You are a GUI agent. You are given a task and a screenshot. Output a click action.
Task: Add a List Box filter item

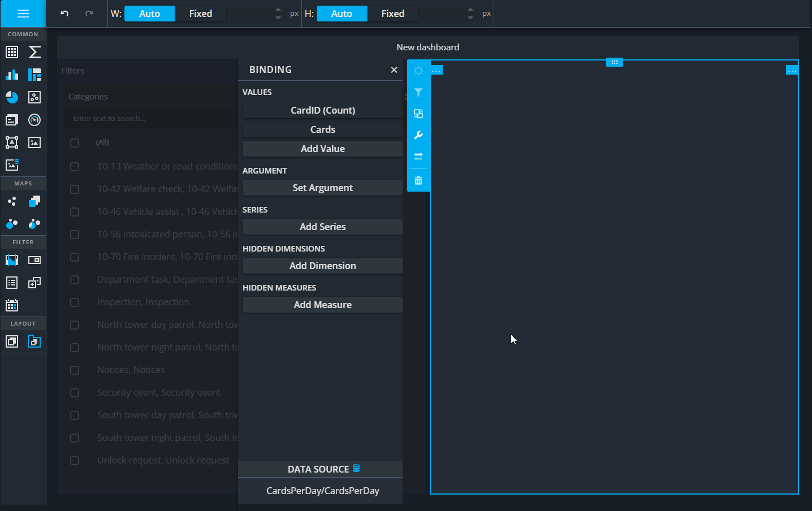click(12, 283)
